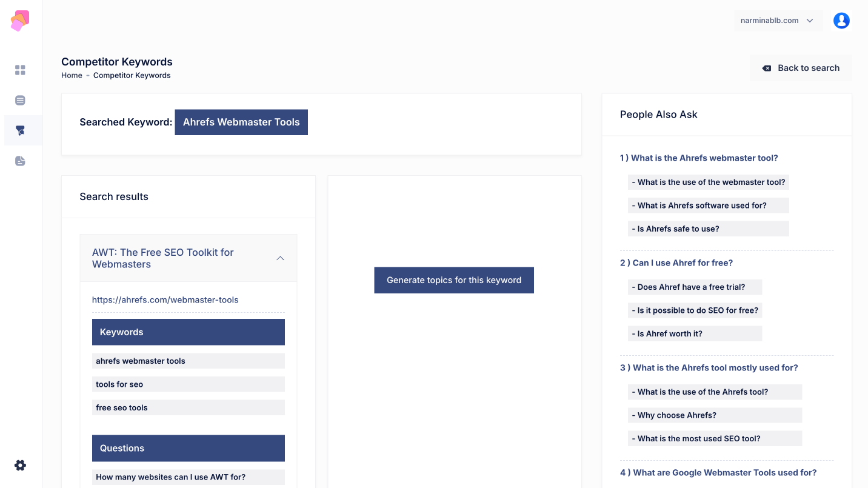Open the list document icon in sidebar
Image resolution: width=868 pixels, height=488 pixels.
point(20,101)
